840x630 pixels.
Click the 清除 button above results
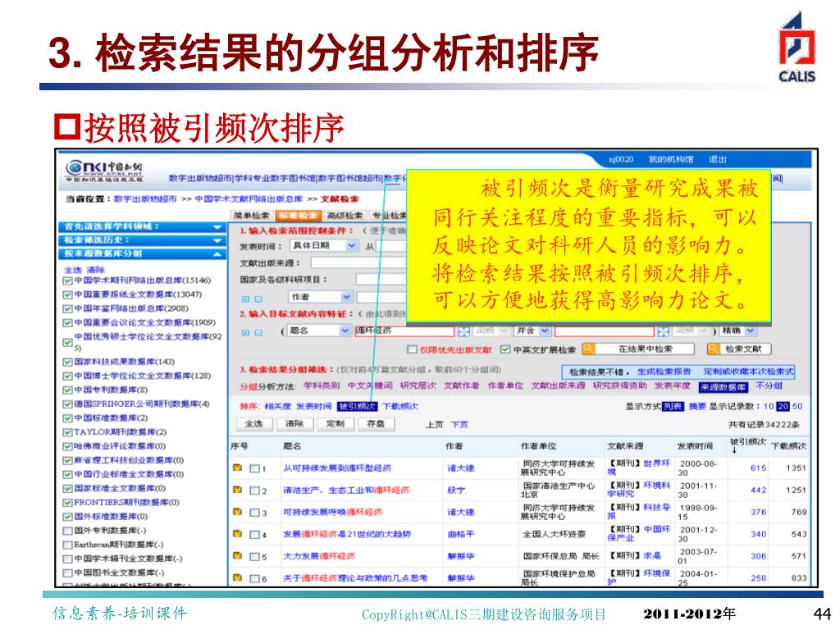pyautogui.click(x=294, y=424)
